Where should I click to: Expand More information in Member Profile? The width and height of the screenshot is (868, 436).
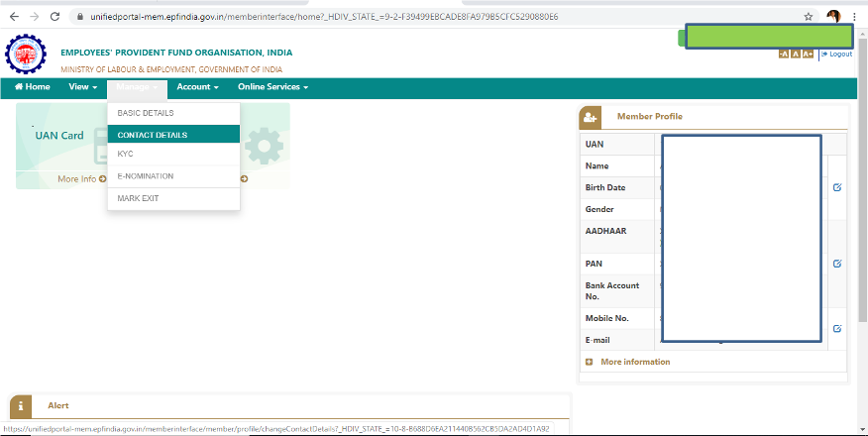[634, 362]
